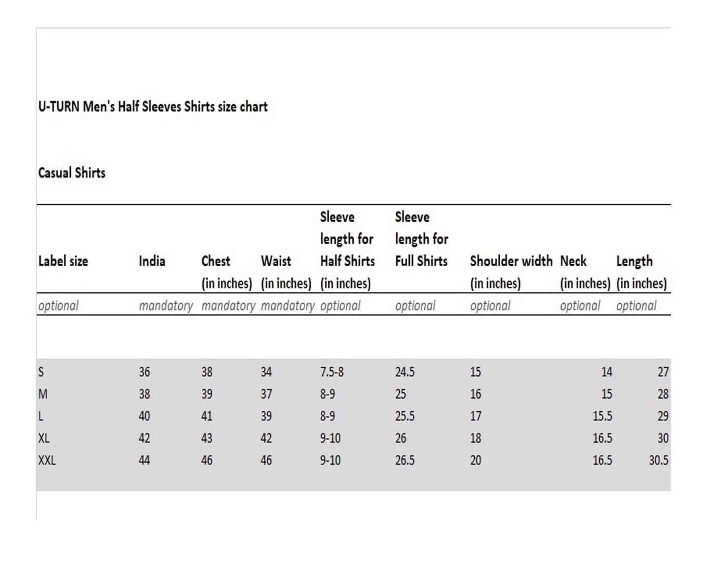Click Sleeve length for Full Shirts header
This screenshot has width=728, height=572.
tap(421, 239)
